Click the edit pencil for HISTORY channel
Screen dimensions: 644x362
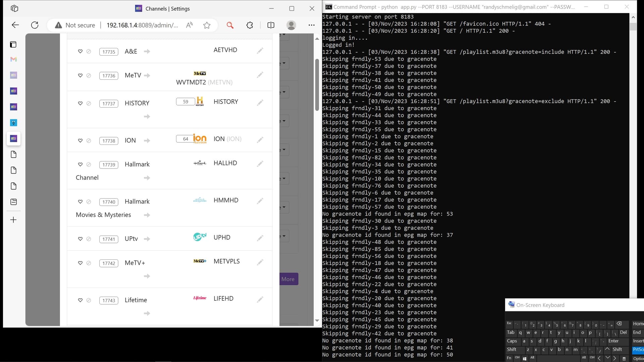[x=260, y=103]
